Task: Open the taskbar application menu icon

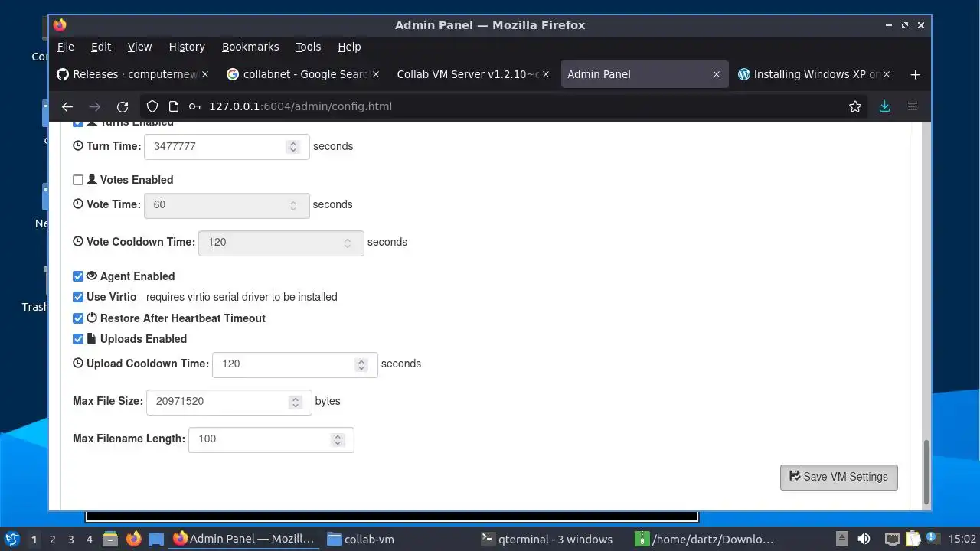Action: coord(11,539)
